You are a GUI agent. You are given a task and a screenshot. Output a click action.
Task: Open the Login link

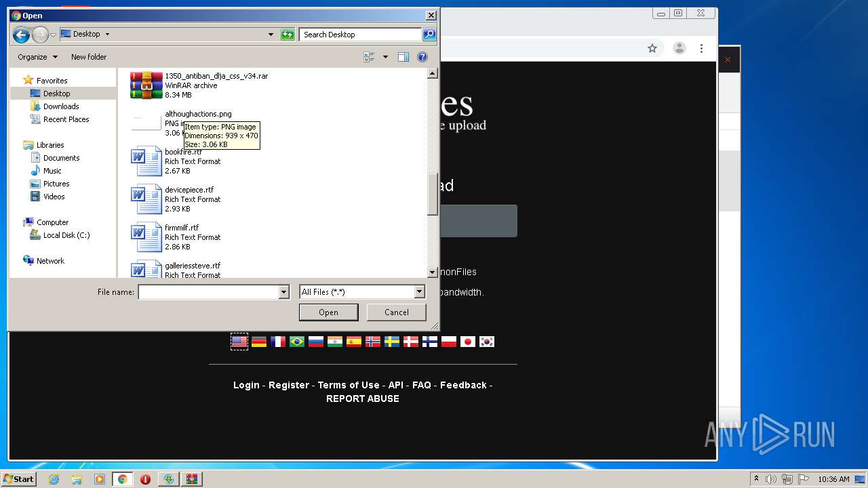point(246,385)
